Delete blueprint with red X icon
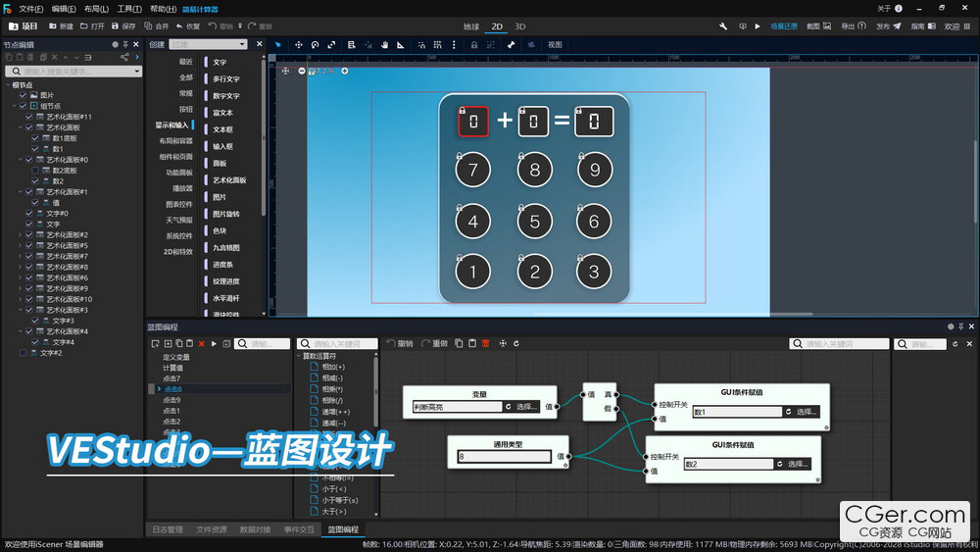This screenshot has height=552, width=980. [201, 344]
